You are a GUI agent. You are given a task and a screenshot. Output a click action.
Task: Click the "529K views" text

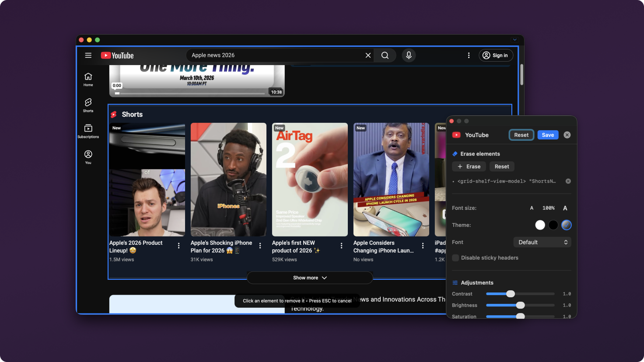(x=284, y=260)
